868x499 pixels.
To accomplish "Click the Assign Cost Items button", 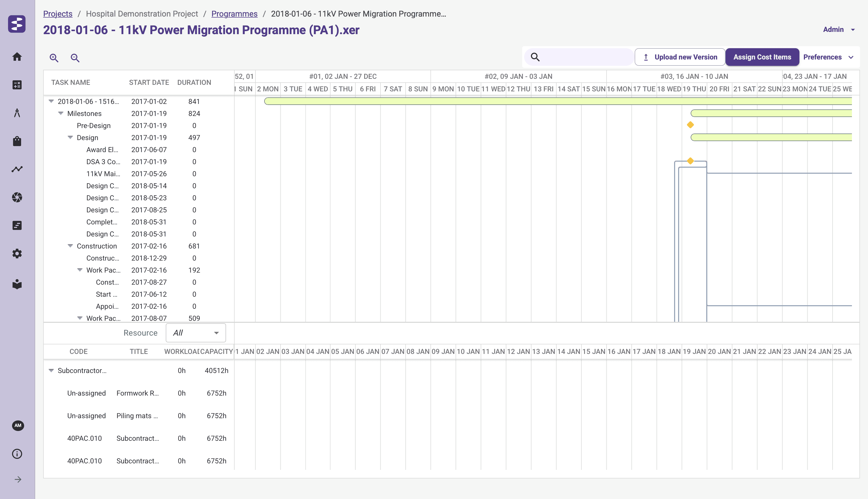I will [x=762, y=57].
